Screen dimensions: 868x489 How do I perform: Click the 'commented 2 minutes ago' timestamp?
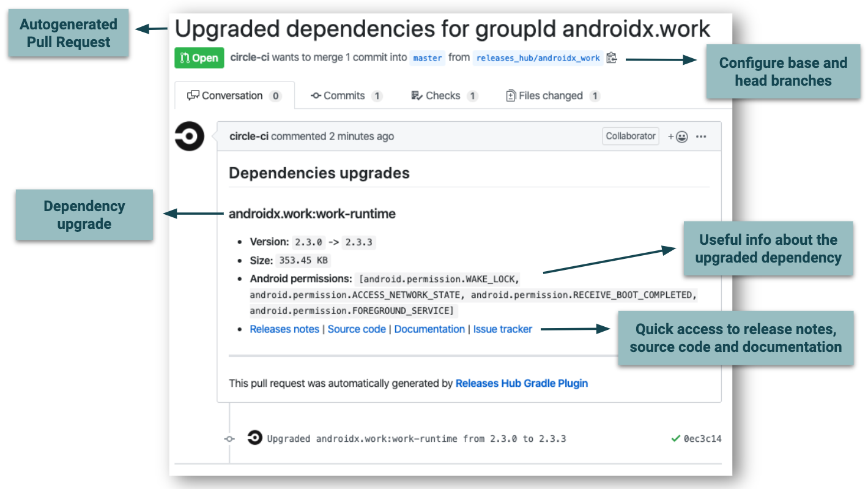pos(332,136)
